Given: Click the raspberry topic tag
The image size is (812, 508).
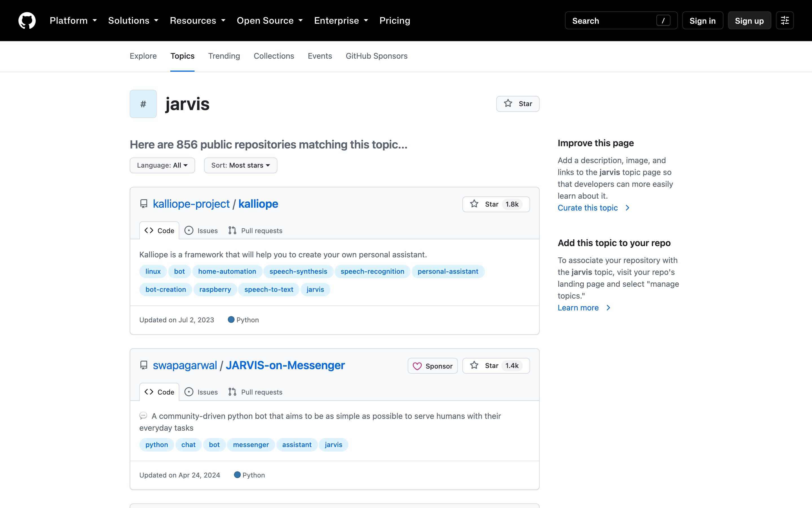Looking at the screenshot, I should click(215, 290).
